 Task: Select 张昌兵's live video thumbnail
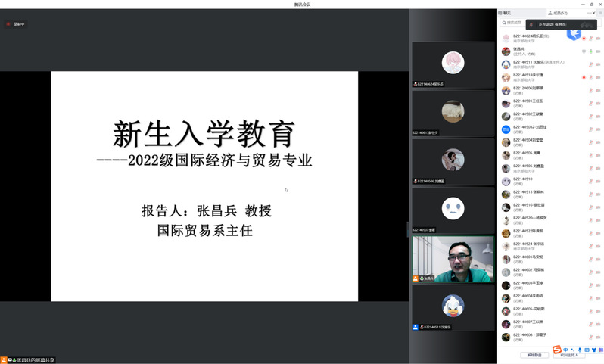pos(453,260)
